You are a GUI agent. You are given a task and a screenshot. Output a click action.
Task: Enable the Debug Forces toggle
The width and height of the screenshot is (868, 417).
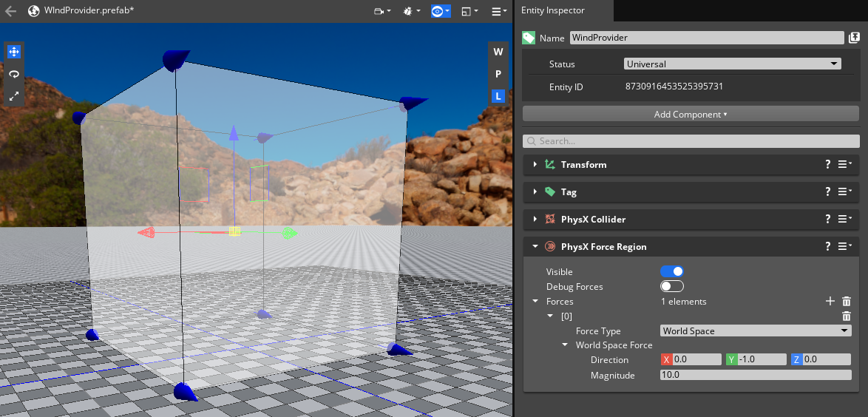(x=671, y=286)
